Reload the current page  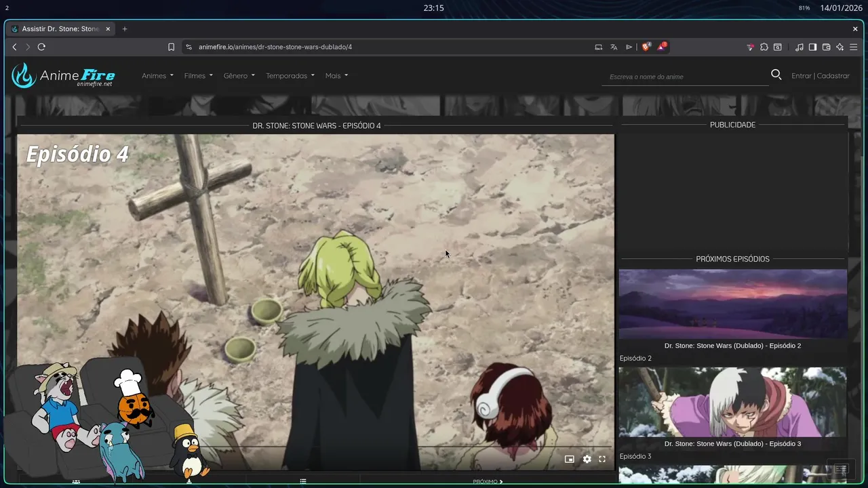(41, 47)
